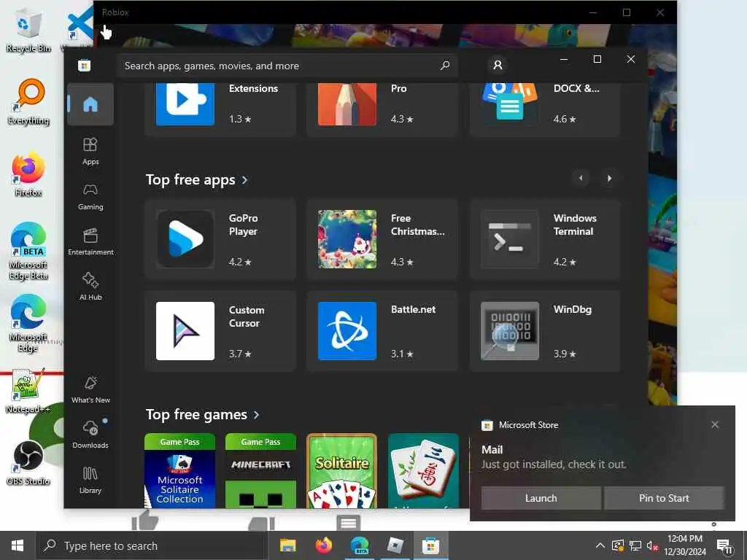The image size is (747, 560).
Task: Open the AI Hub section
Action: pos(90,287)
